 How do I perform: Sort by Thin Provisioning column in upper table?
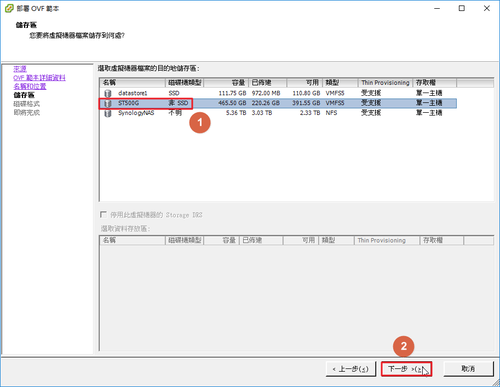point(385,83)
